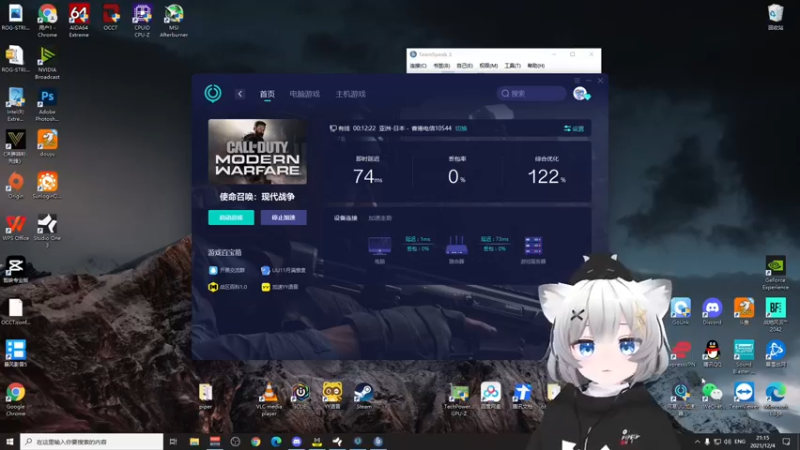Open the NVIDIA Broadcast desktop icon
This screenshot has height=450, width=800.
(47, 62)
